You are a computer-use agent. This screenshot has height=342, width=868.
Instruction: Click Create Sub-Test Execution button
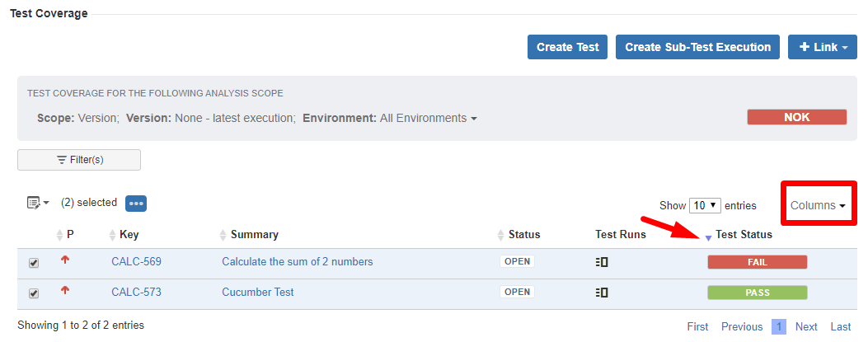697,47
